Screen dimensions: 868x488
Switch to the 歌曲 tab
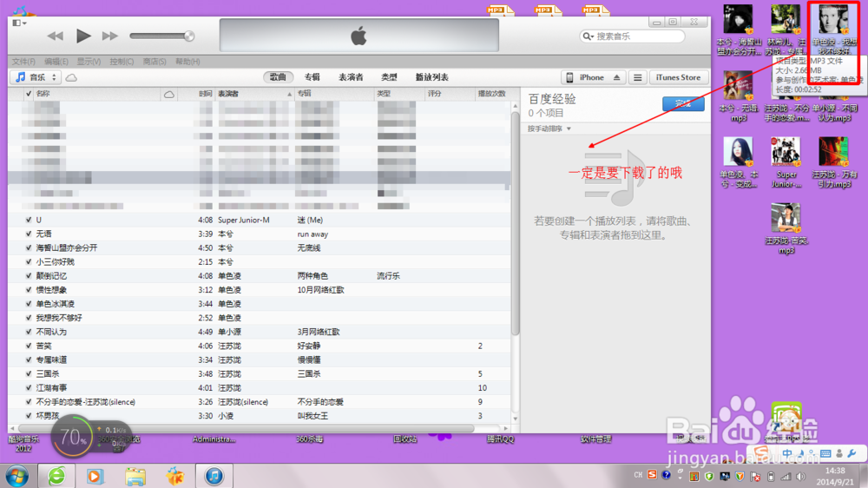tap(278, 77)
